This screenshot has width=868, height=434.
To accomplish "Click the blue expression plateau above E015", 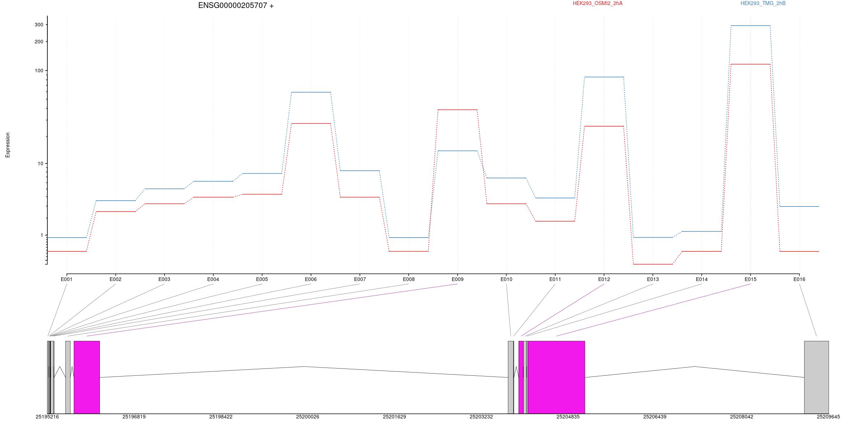I will (x=750, y=26).
